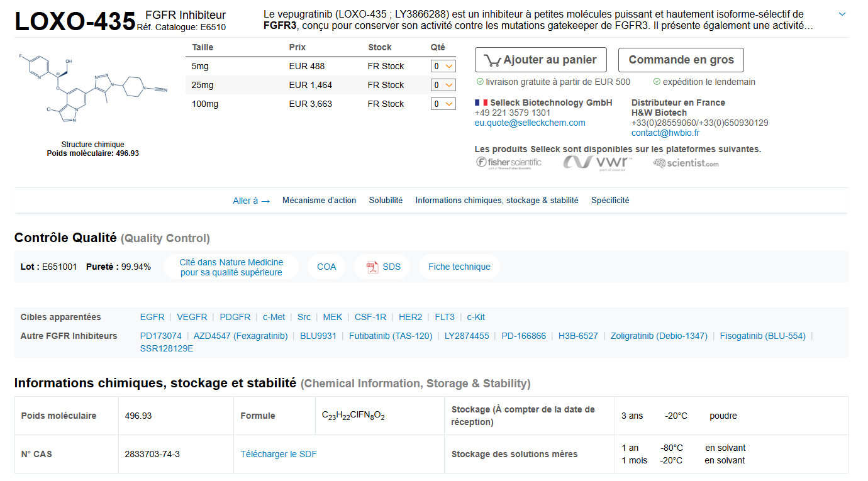
Task: Click the Contrôle Qualité heading
Action: tap(65, 238)
